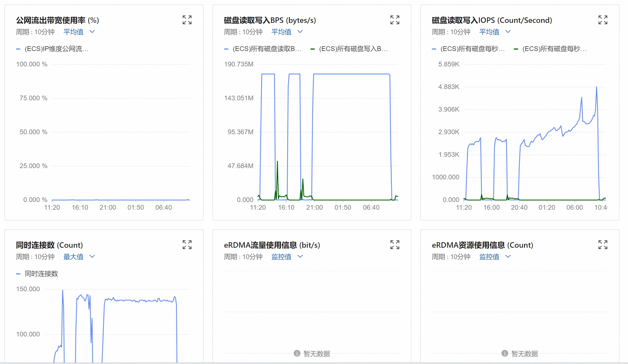The height and width of the screenshot is (364, 628).
Task: Click highest peak in IOPS chart line
Action: [x=597, y=87]
